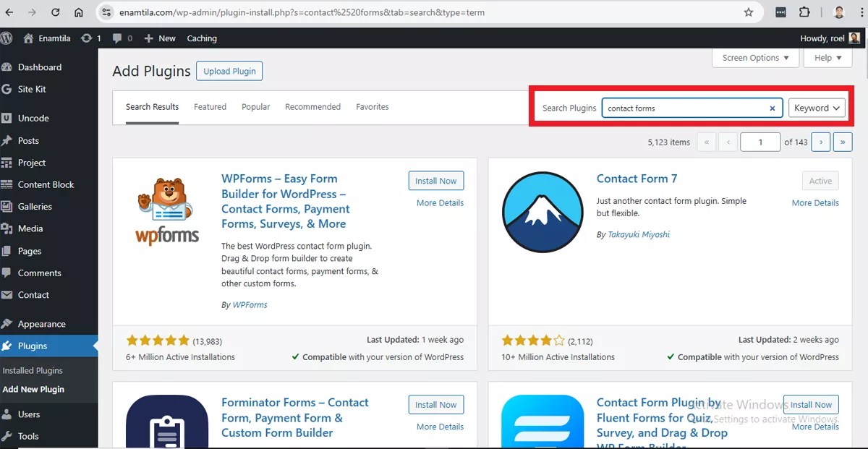The width and height of the screenshot is (868, 449).
Task: Open More Details for Forminator Forms
Action: pyautogui.click(x=440, y=427)
